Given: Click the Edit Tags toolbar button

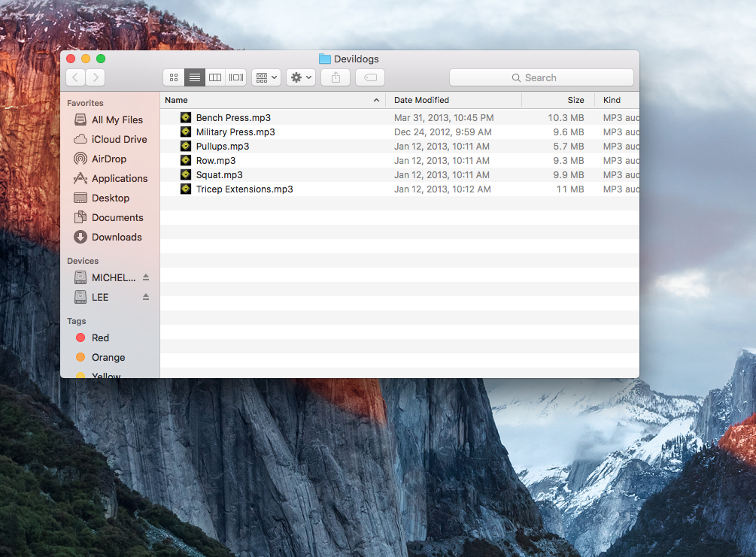Looking at the screenshot, I should 370,77.
